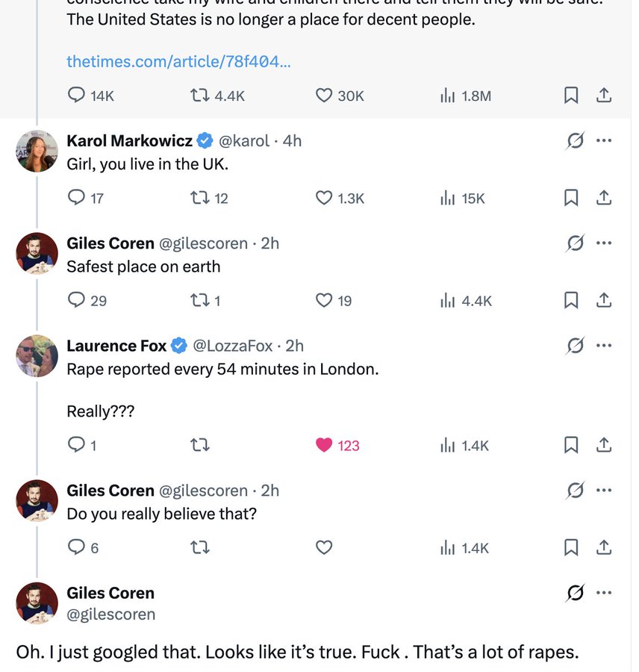Open more options menu on Laurence Fox's tweet

(x=604, y=345)
